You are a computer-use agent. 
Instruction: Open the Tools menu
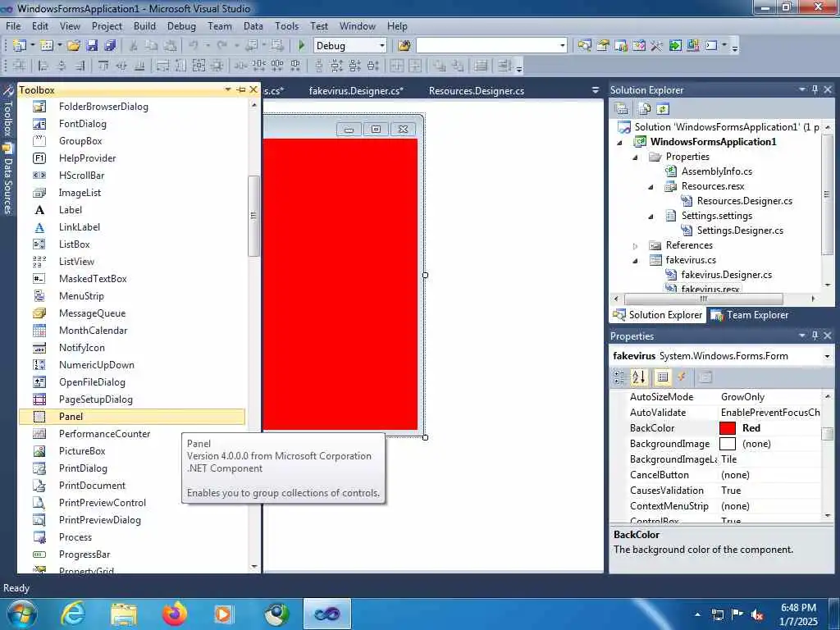tap(286, 25)
